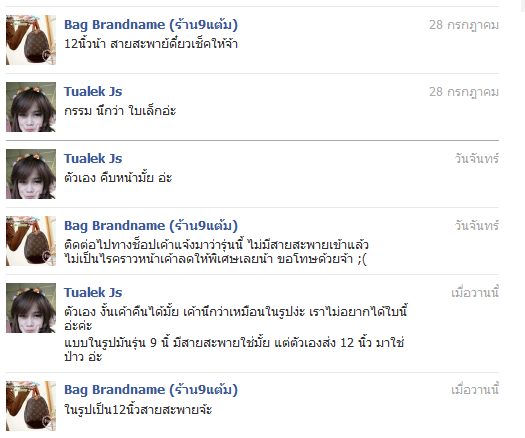
Task: Click message text ตัวเอง คืบหน้ามั้ย อ่ะ
Action: (118, 177)
